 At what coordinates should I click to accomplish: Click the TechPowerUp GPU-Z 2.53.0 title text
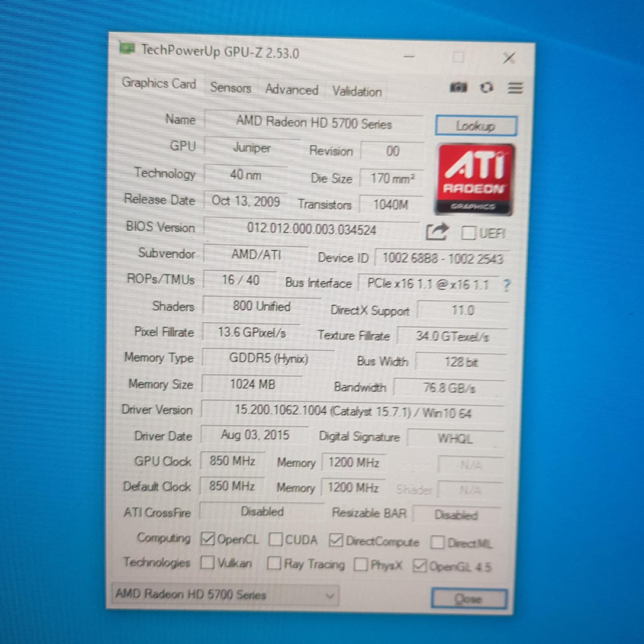(x=220, y=52)
